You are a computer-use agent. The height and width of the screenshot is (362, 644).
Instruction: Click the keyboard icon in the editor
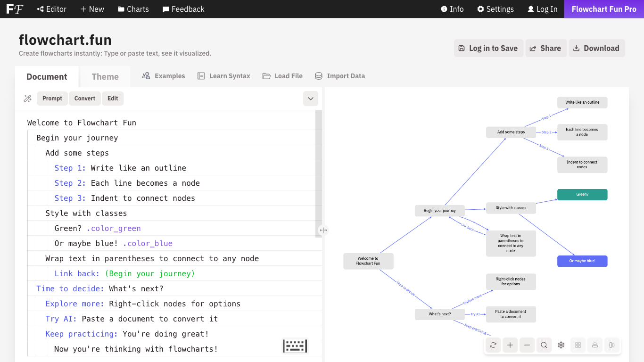[x=295, y=346]
